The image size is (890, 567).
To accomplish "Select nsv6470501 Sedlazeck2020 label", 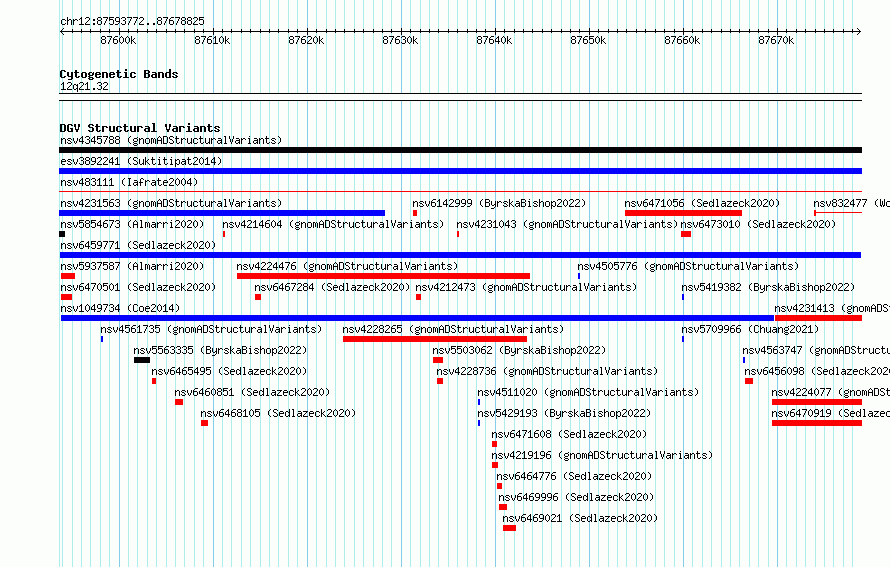I will pyautogui.click(x=138, y=287).
